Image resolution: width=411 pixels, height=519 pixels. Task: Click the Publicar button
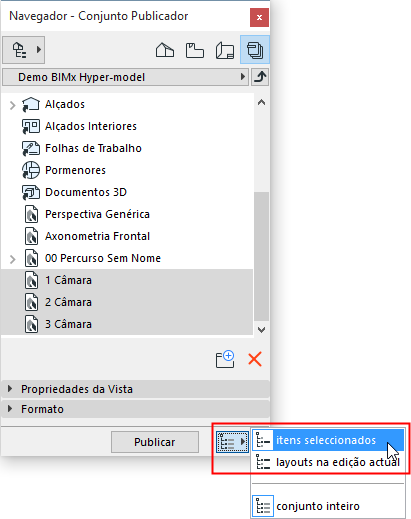pyautogui.click(x=155, y=442)
